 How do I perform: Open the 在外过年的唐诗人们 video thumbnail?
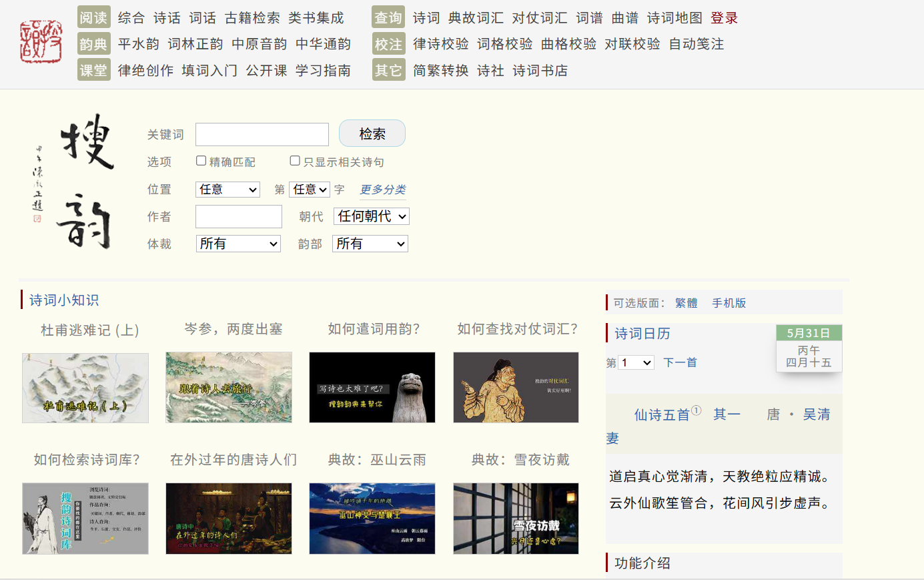coord(229,519)
